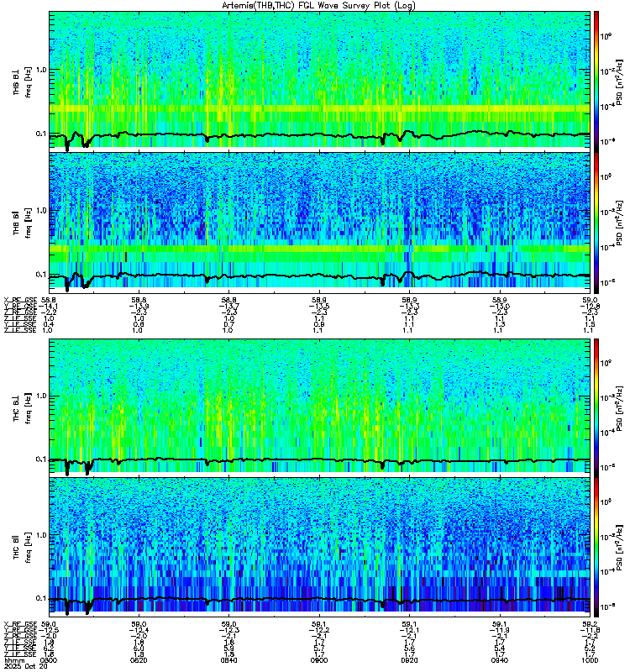Click the PSD [nT²/Hz] label beside top color bar

coord(620,82)
